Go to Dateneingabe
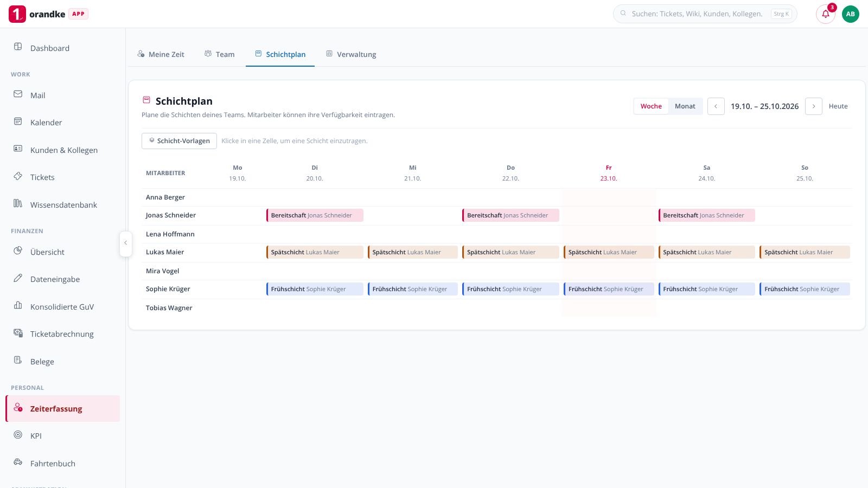This screenshot has height=488, width=868. tap(63, 279)
